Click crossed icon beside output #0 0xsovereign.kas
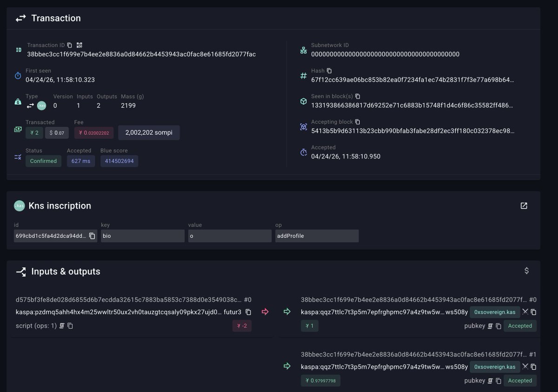 click(525, 312)
